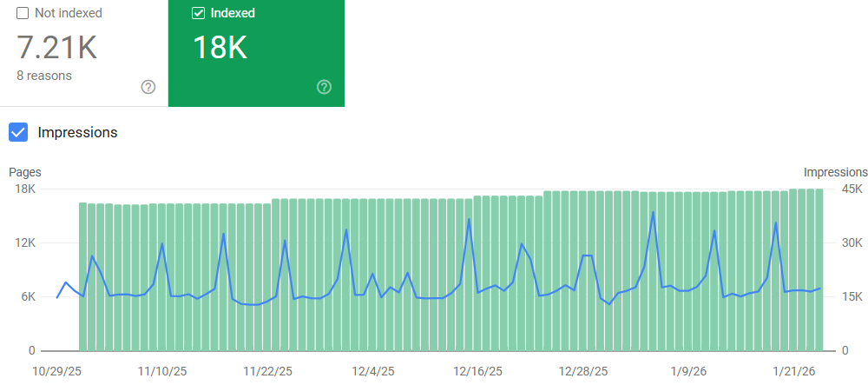This screenshot has height=385, width=868.
Task: Click the Impressions checkbox label text
Action: 77,133
